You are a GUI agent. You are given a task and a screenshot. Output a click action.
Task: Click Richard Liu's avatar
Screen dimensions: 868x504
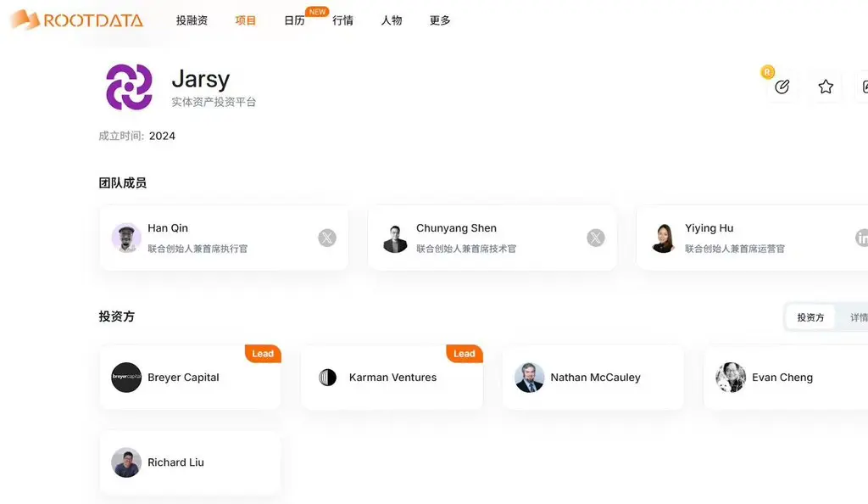click(x=126, y=462)
